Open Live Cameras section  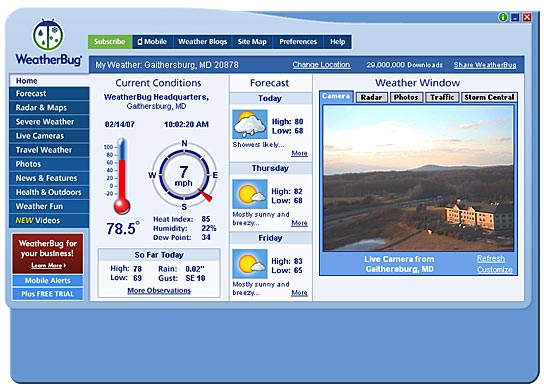[x=49, y=136]
